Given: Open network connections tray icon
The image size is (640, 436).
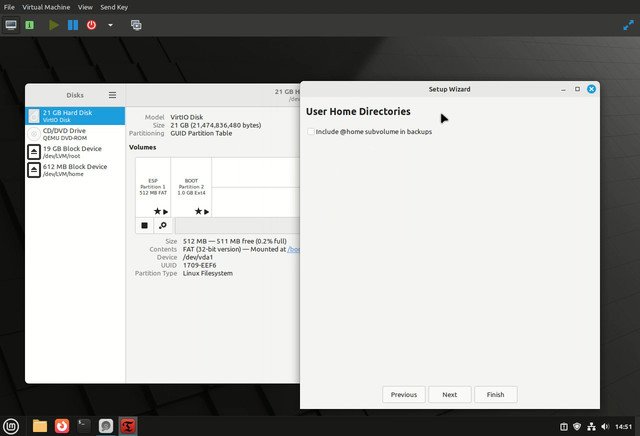Looking at the screenshot, I should click(x=591, y=427).
